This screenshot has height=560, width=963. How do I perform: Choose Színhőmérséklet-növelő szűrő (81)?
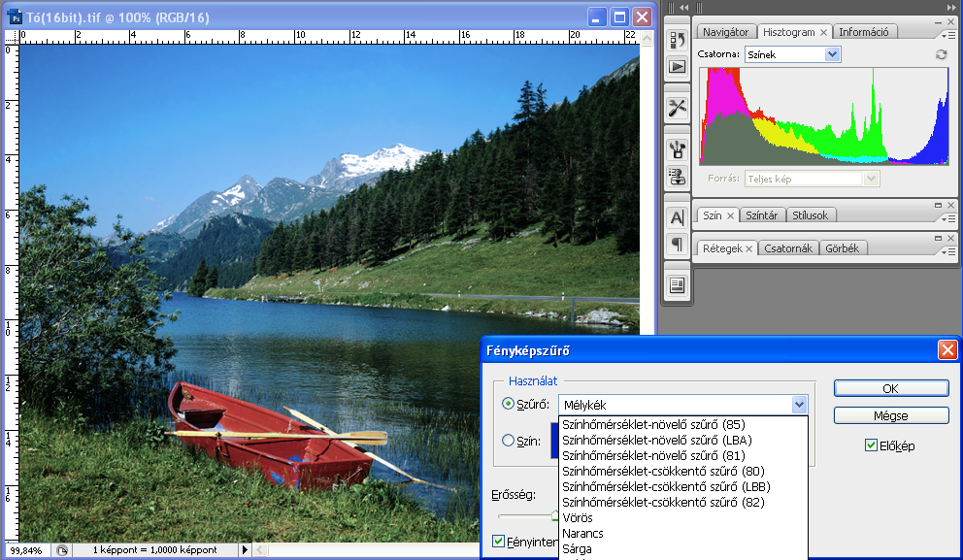(x=683, y=455)
